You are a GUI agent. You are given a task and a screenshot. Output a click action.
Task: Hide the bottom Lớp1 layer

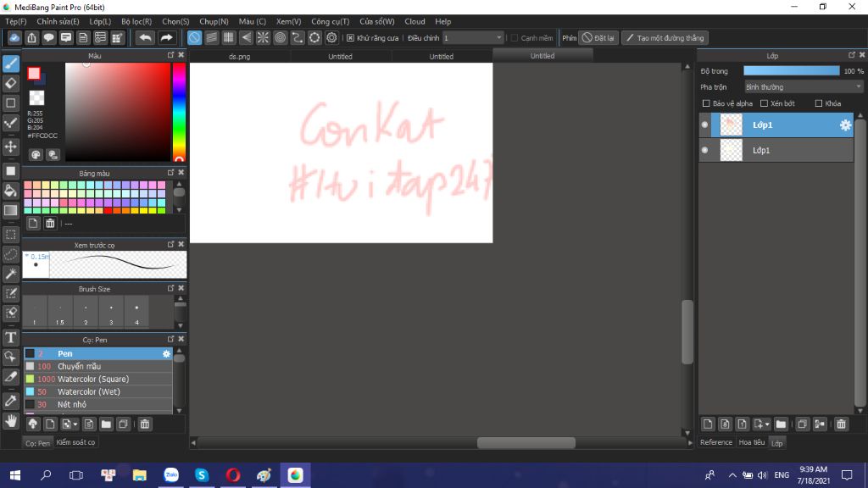[x=704, y=150]
